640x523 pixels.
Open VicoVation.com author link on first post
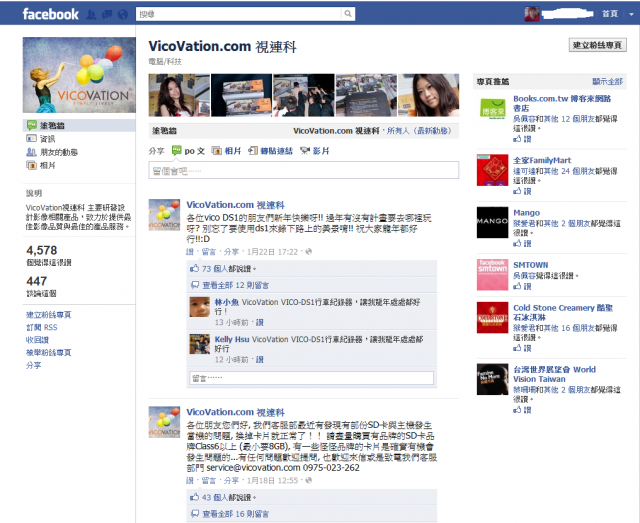tap(235, 205)
